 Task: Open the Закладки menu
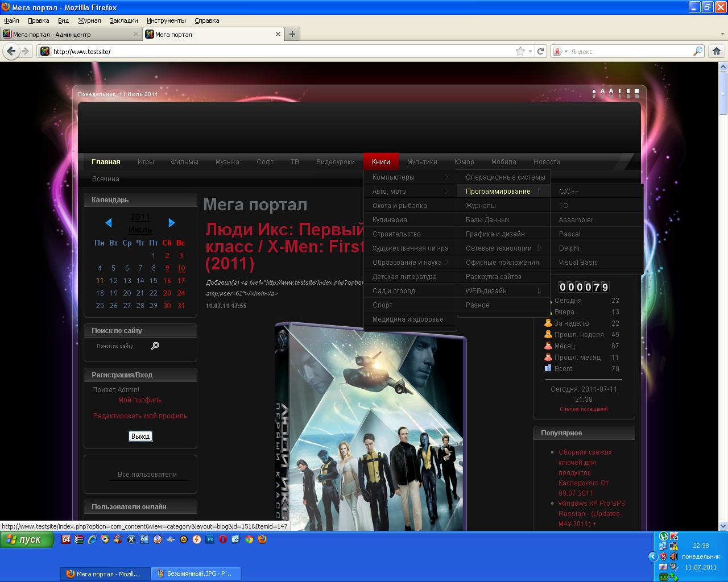[x=124, y=20]
